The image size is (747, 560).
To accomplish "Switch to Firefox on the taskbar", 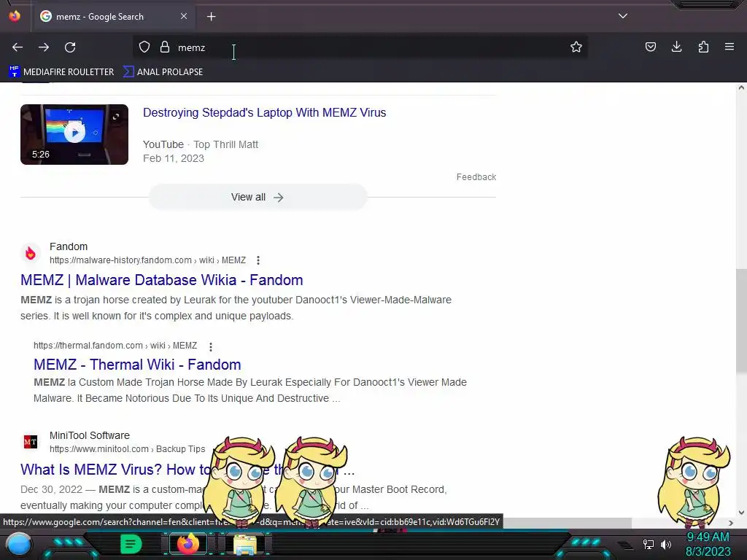I will [x=188, y=544].
